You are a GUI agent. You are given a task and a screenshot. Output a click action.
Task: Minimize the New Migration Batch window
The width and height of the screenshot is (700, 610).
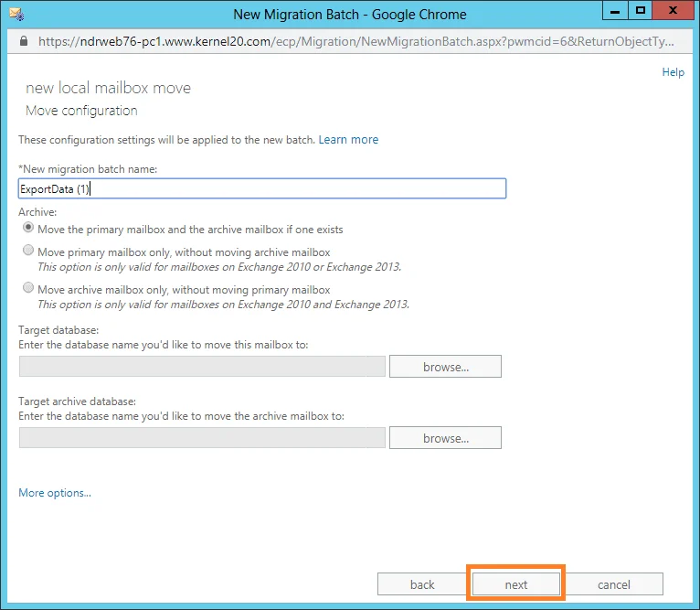(x=615, y=10)
